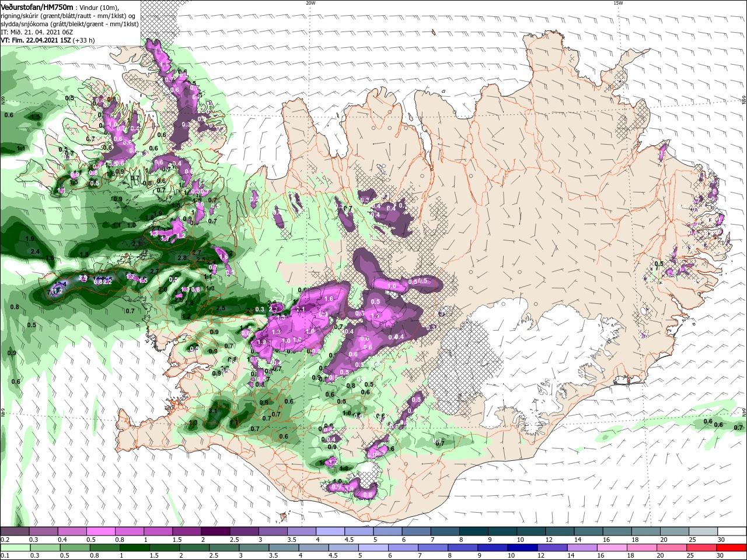Pick the light pink rain swatch between 16 and 18
The height and width of the screenshot is (560, 747).
click(612, 548)
